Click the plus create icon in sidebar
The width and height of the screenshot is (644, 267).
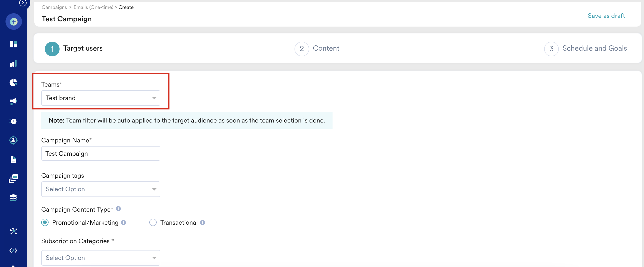pos(14,22)
